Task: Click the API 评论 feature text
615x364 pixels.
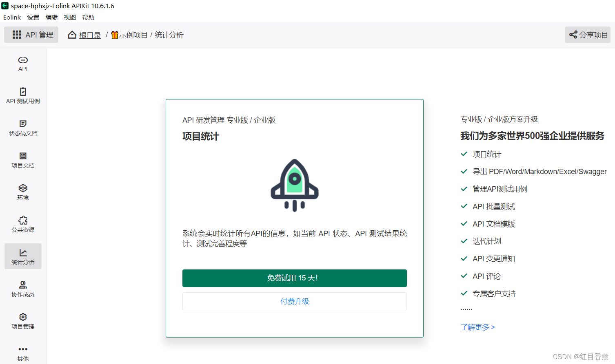Action: pos(486,276)
